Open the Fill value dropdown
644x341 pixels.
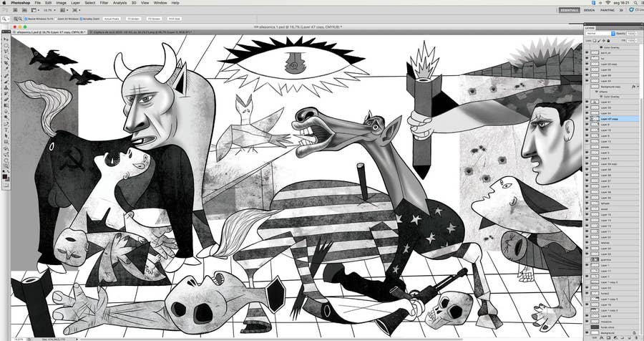636,41
